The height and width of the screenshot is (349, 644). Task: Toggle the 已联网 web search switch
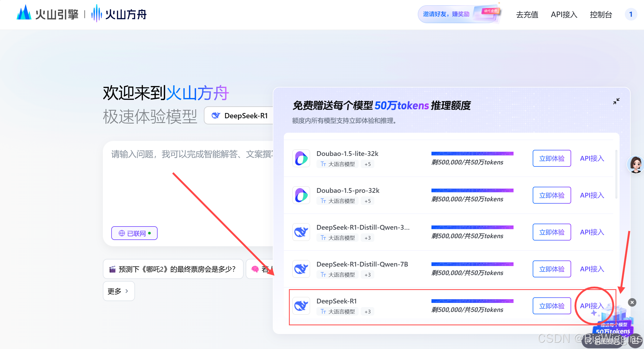(134, 233)
